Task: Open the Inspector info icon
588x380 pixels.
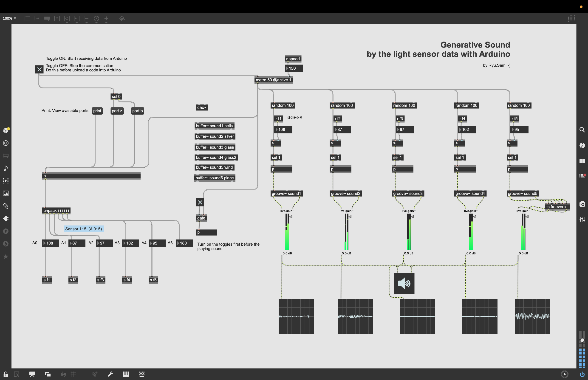Action: (582, 145)
